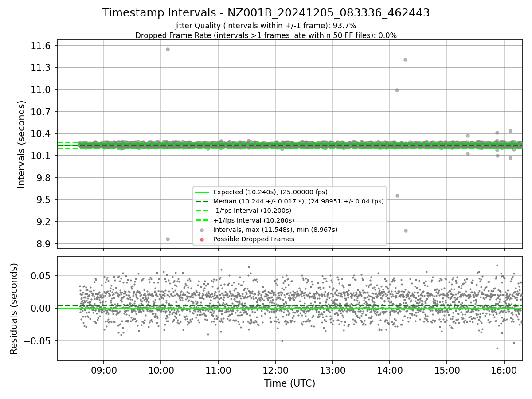Viewport: 532px width, 399px height.
Task: Click the '10:00' x-axis tick label
Action: coord(161,370)
